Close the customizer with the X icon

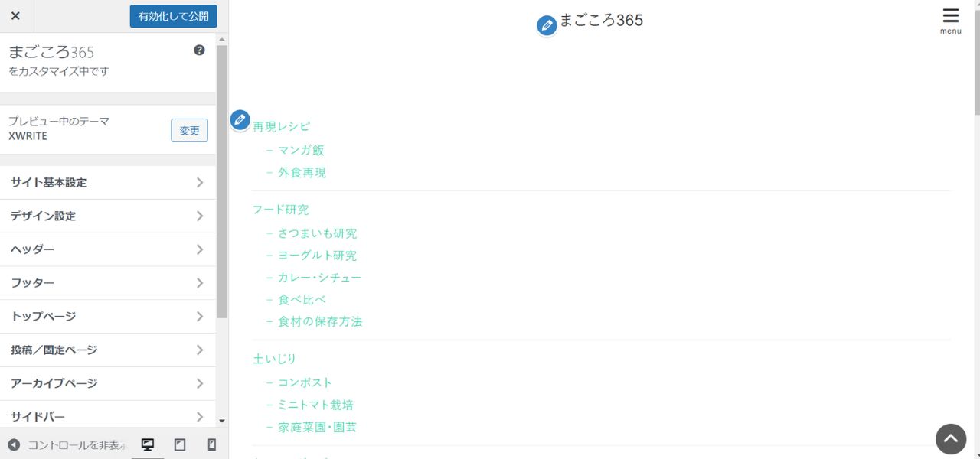pos(15,16)
